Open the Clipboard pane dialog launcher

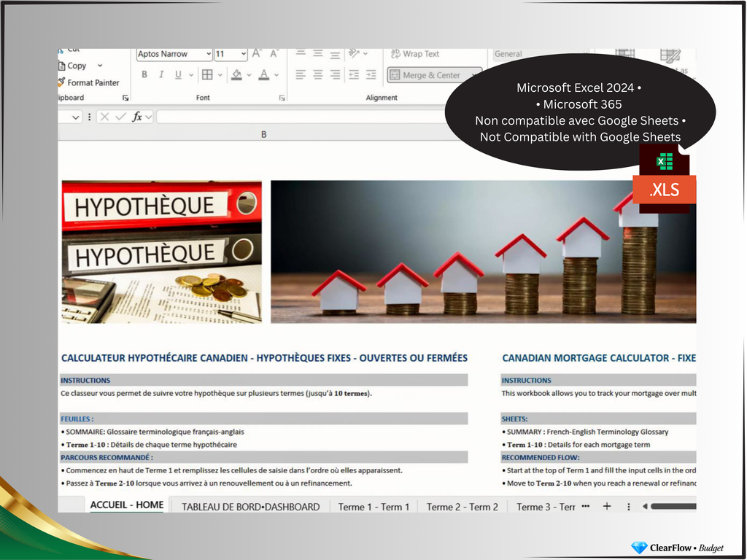(x=125, y=98)
